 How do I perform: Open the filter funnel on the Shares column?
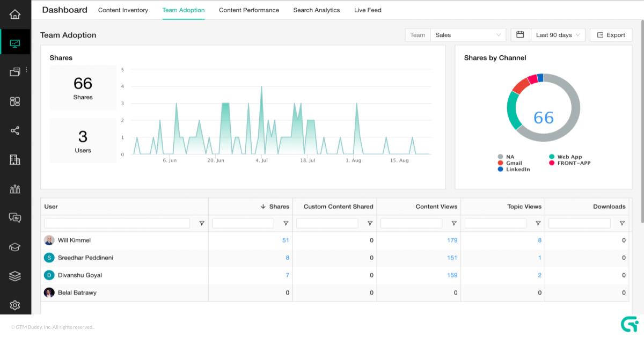point(286,223)
